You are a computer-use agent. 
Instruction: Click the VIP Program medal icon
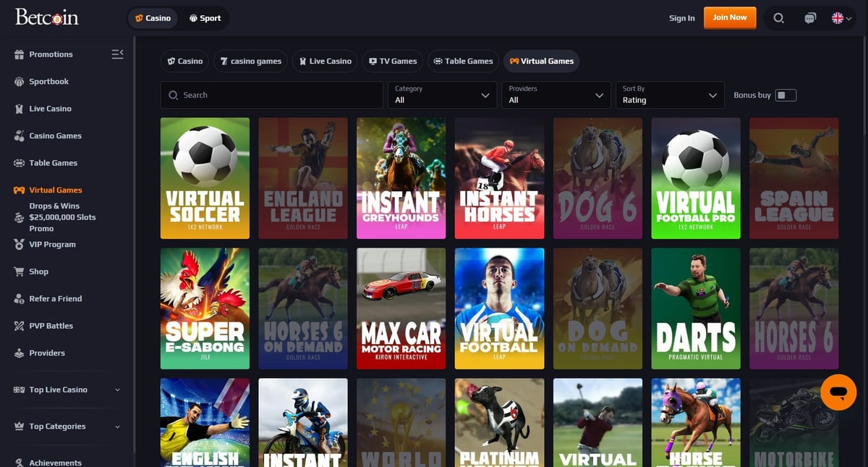(20, 245)
